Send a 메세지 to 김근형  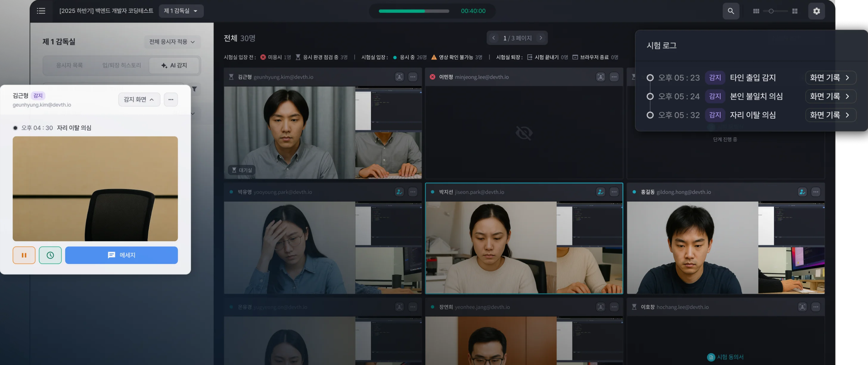tap(122, 255)
